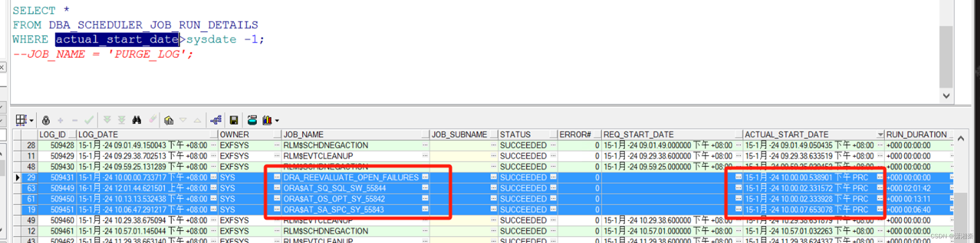The height and width of the screenshot is (243, 980).
Task: Click the sort box in JOB_SUBNAME header
Action: (493, 135)
